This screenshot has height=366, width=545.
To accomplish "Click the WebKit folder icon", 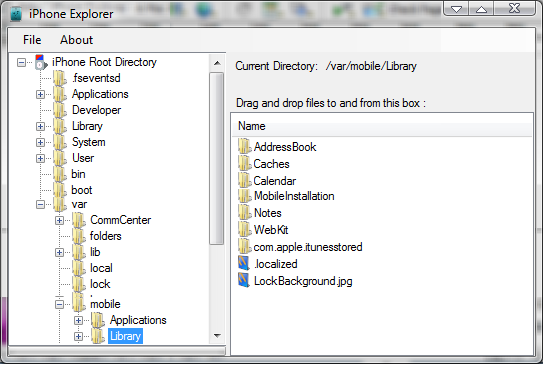I will [245, 230].
